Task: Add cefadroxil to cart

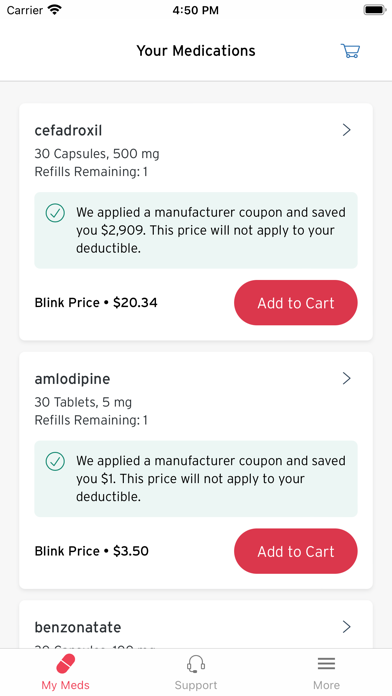Action: tap(296, 303)
